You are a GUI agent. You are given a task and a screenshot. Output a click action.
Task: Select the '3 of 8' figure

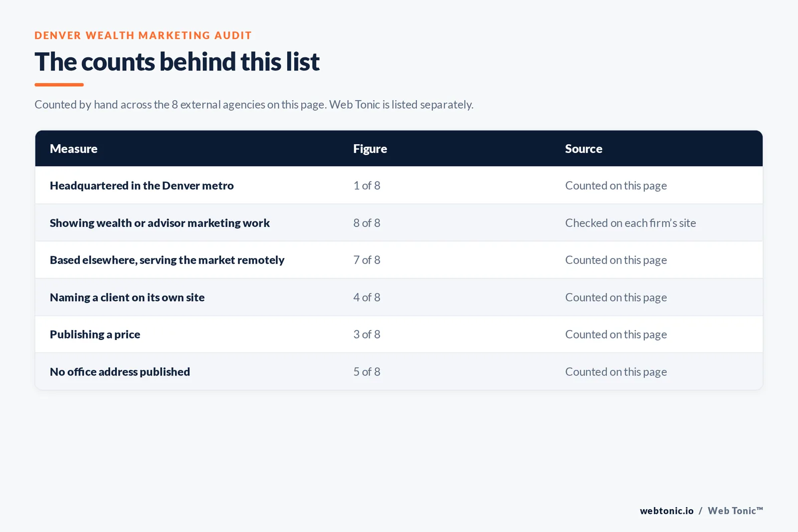point(367,335)
